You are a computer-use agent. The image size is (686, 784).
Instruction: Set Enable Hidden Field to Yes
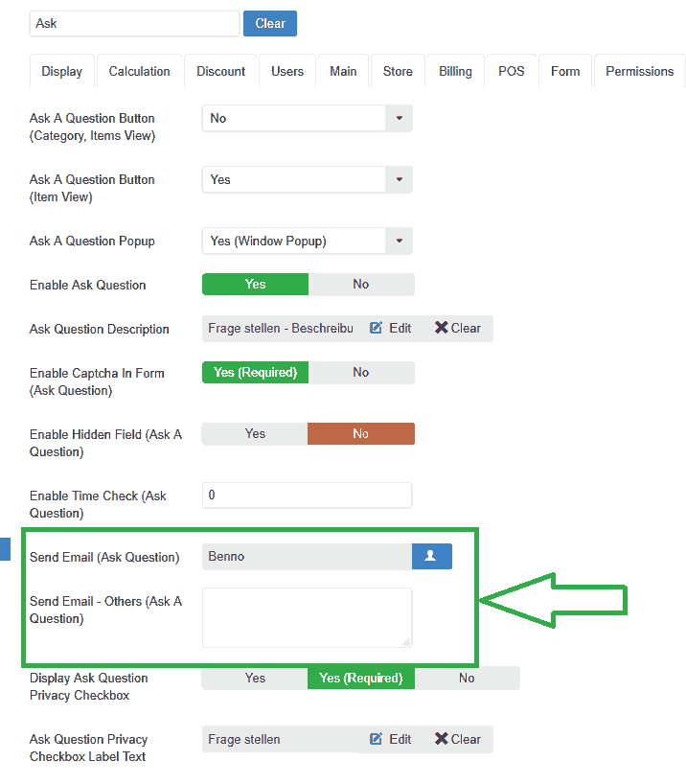click(255, 434)
